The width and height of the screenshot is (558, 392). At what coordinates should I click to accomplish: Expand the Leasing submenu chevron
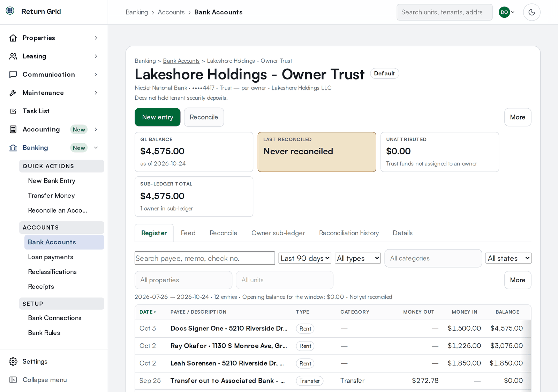[x=96, y=56]
